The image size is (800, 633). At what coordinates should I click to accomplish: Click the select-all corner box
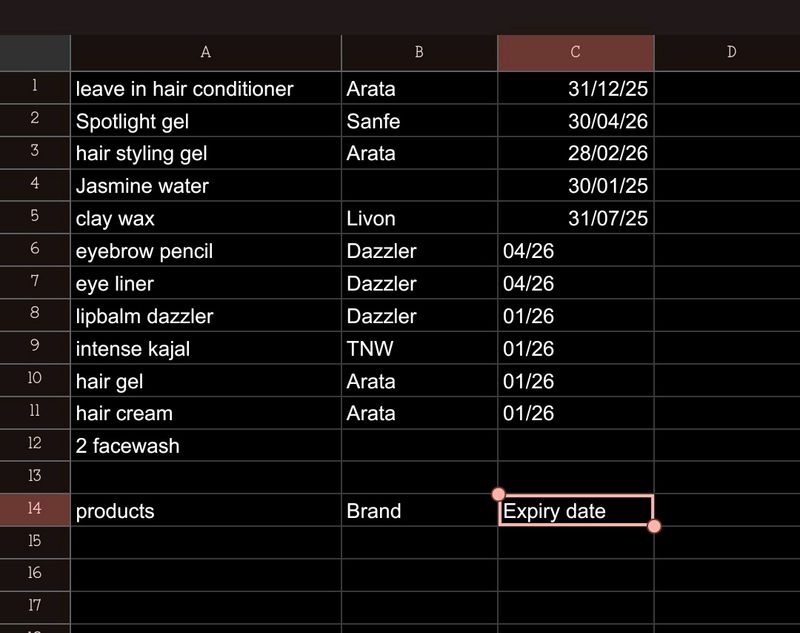tap(35, 53)
